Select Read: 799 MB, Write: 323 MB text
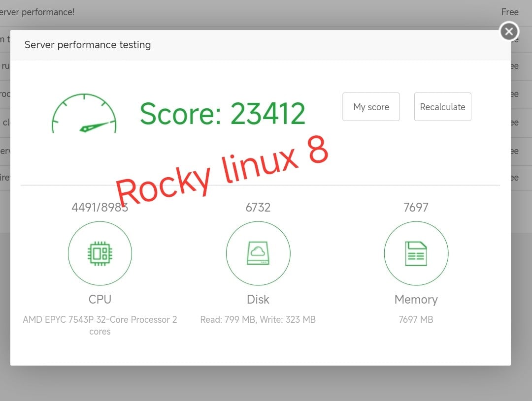This screenshot has width=532, height=401. 258,320
